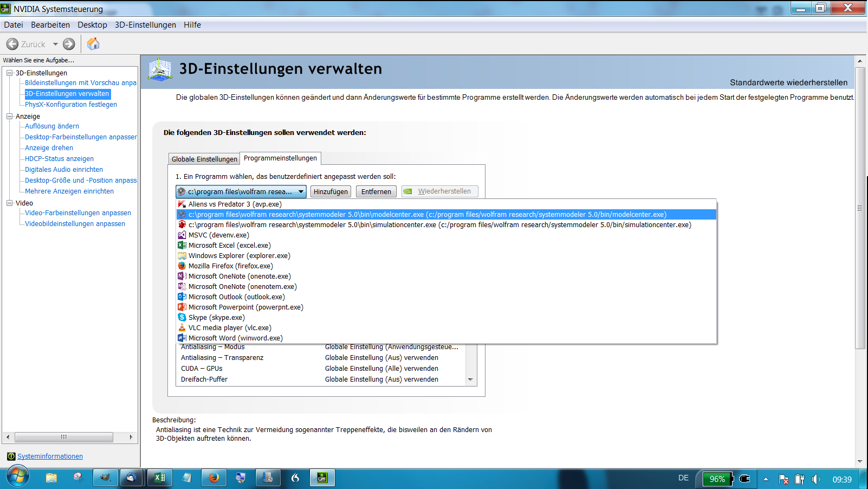Open Desktop-Farbeinstellungen anpassen
The image size is (868, 489).
coord(81,137)
